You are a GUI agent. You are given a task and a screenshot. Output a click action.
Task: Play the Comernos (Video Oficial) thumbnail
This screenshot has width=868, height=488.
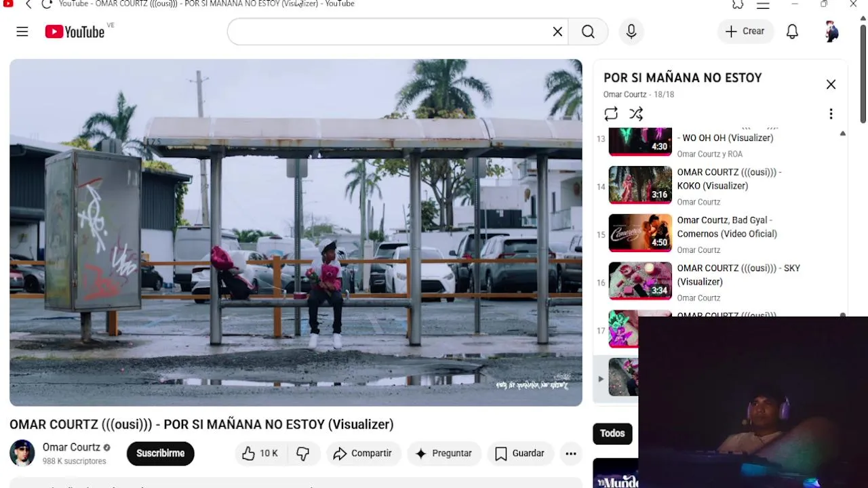(x=640, y=232)
